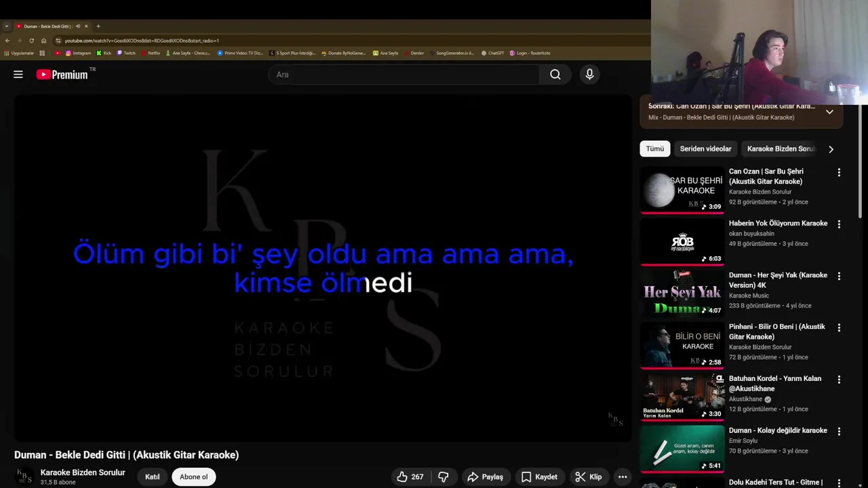Open Karaoke Bizden Sorulur channel link
The height and width of the screenshot is (488, 868).
(x=83, y=472)
